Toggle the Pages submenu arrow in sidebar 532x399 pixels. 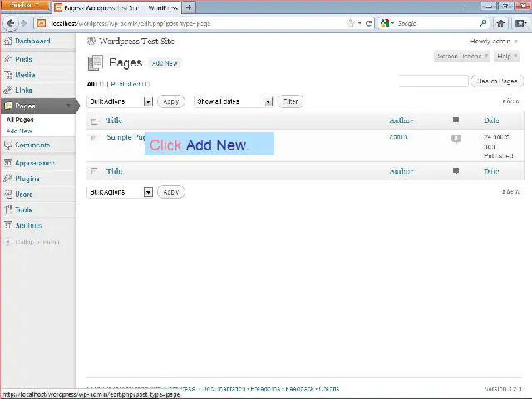tap(68, 106)
